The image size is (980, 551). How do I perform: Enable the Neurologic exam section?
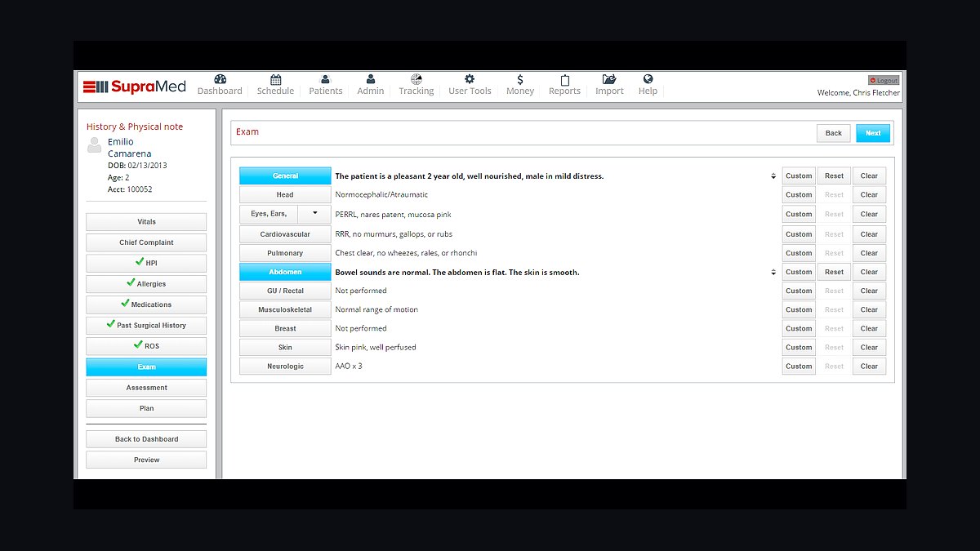click(x=285, y=367)
